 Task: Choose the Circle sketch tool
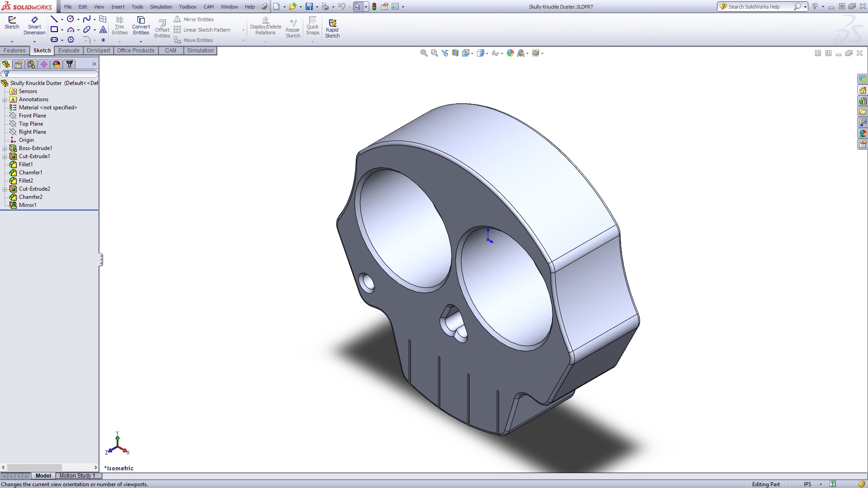click(71, 19)
